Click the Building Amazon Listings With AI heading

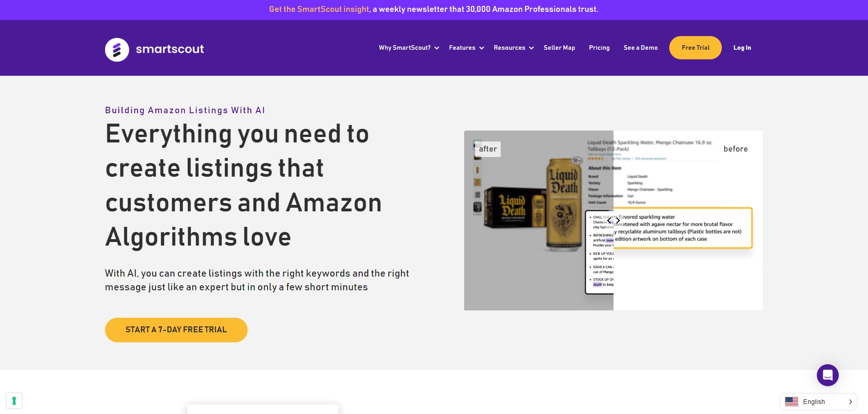tap(185, 110)
